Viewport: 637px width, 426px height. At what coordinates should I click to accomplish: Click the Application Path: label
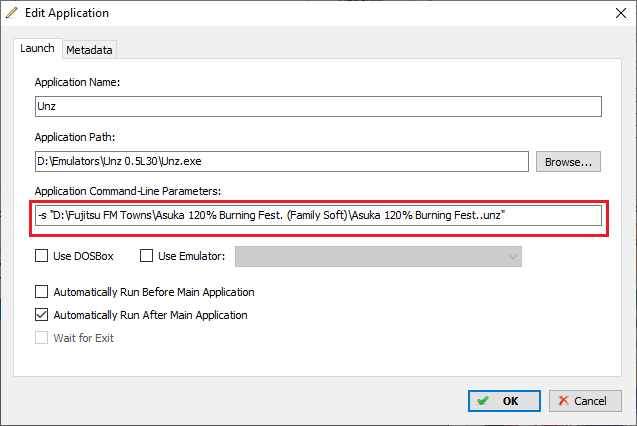point(75,137)
